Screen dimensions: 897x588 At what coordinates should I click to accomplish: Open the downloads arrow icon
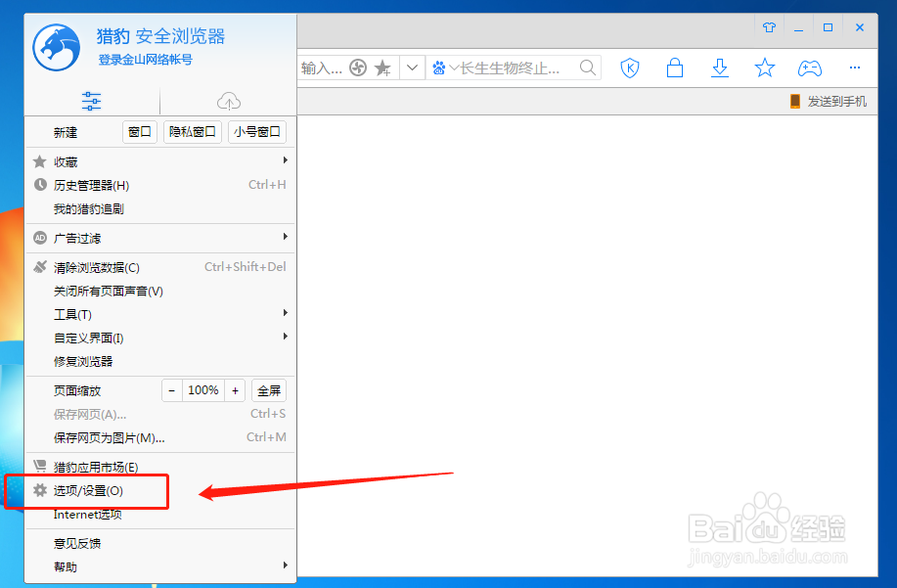pos(720,68)
